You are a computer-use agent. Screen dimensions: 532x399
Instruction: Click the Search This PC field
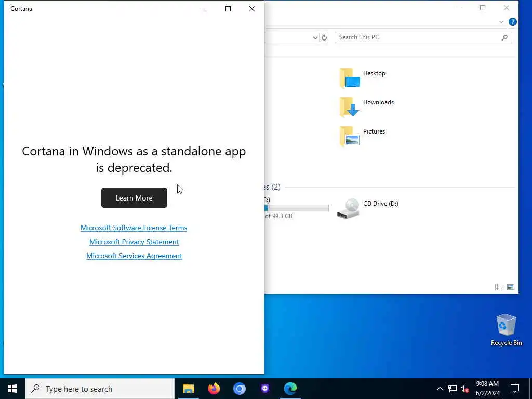tap(423, 37)
